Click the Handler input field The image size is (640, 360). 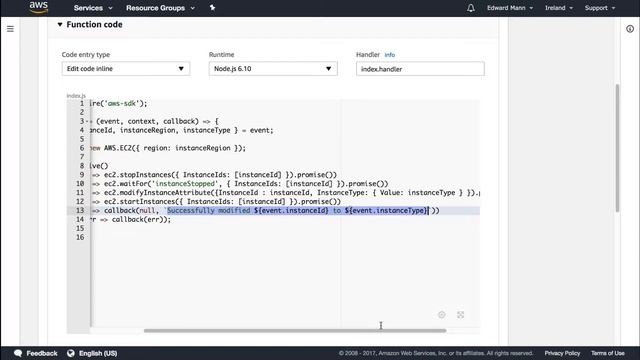pos(420,69)
